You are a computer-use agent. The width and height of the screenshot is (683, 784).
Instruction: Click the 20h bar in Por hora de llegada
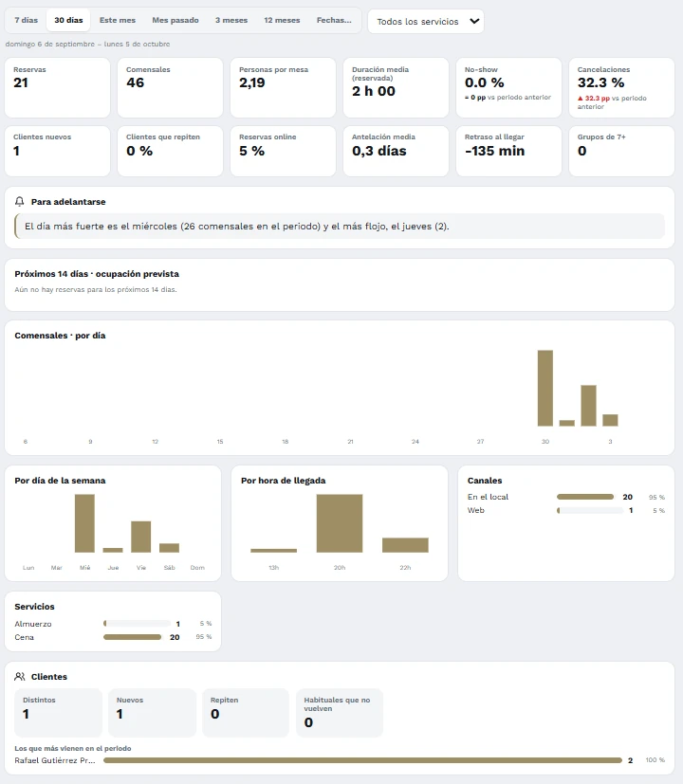340,523
